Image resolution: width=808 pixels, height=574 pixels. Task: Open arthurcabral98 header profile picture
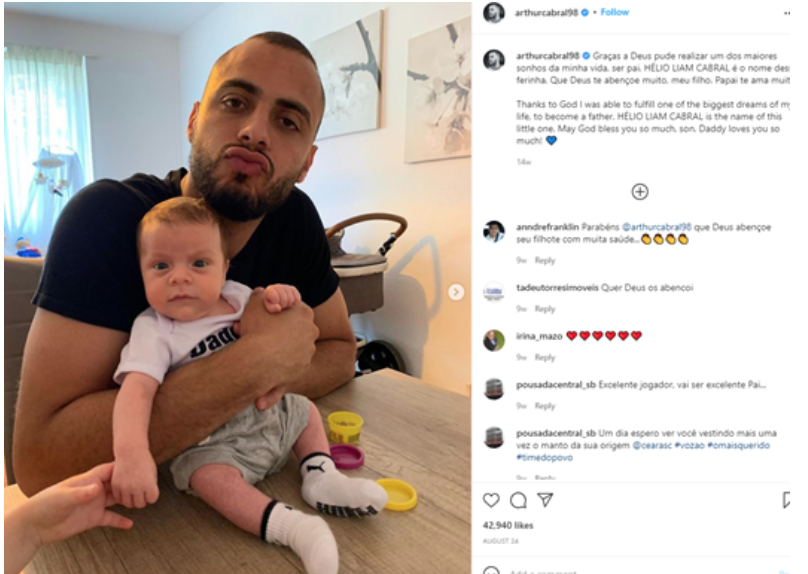coord(494,13)
